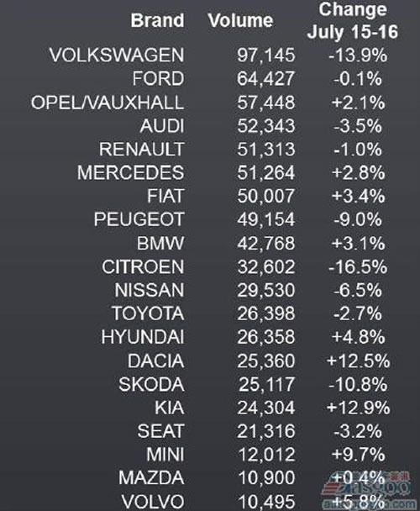Click Citroen's -16.5% change value
Image resolution: width=420 pixels, height=511 pixels.
tap(358, 267)
